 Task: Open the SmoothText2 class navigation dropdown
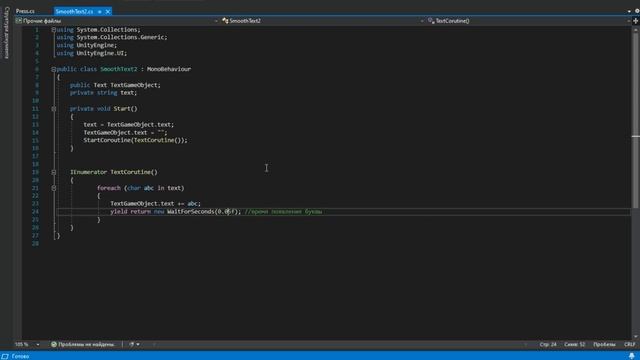[322, 21]
